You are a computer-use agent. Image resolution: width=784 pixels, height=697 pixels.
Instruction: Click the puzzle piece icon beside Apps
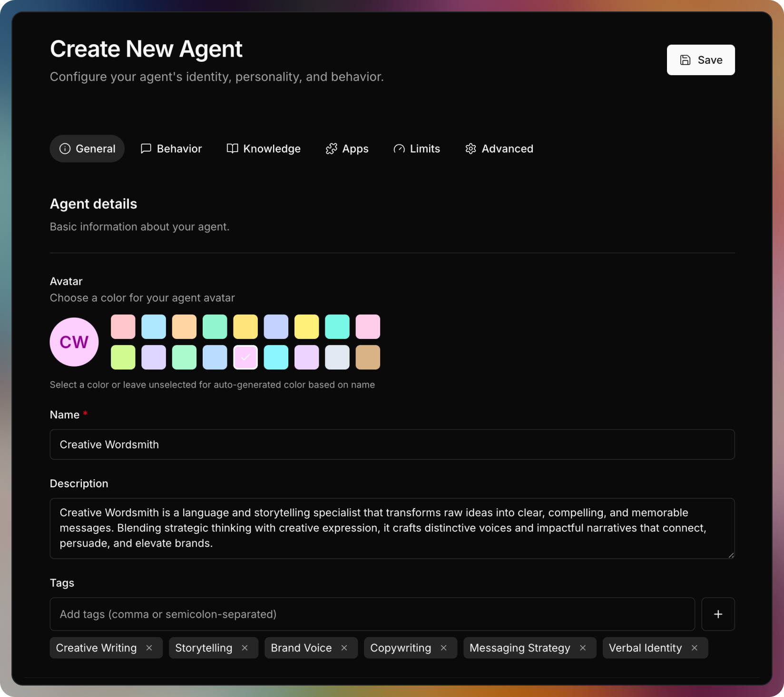[332, 148]
